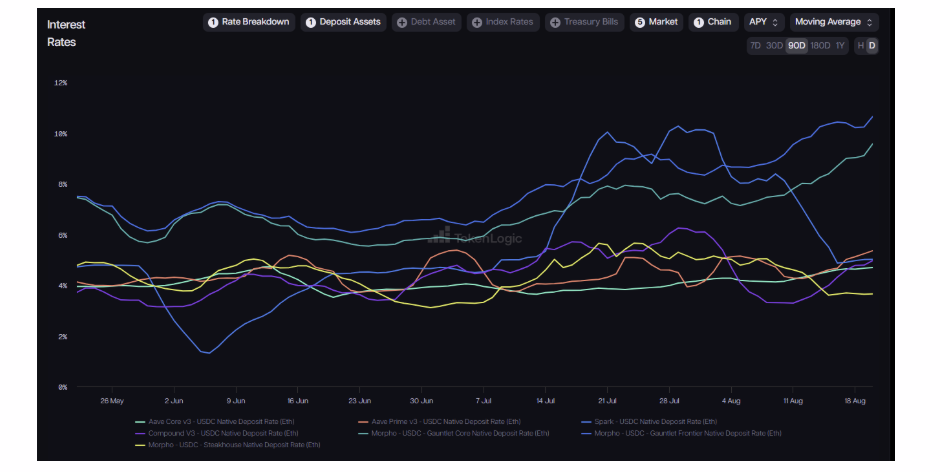Click the 8% y-axis label

click(62, 185)
